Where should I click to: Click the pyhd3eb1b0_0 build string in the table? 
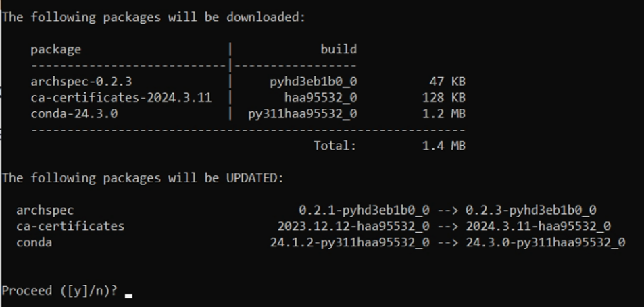314,82
